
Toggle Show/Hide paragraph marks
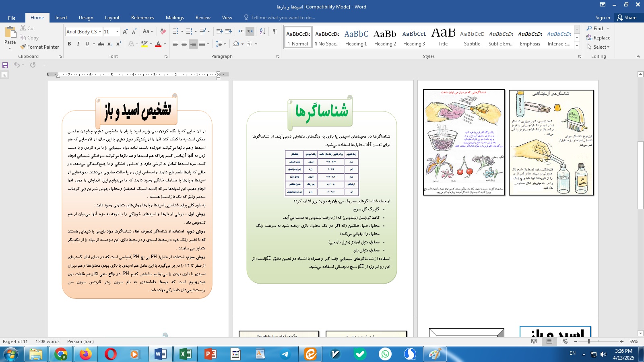pyautogui.click(x=275, y=31)
